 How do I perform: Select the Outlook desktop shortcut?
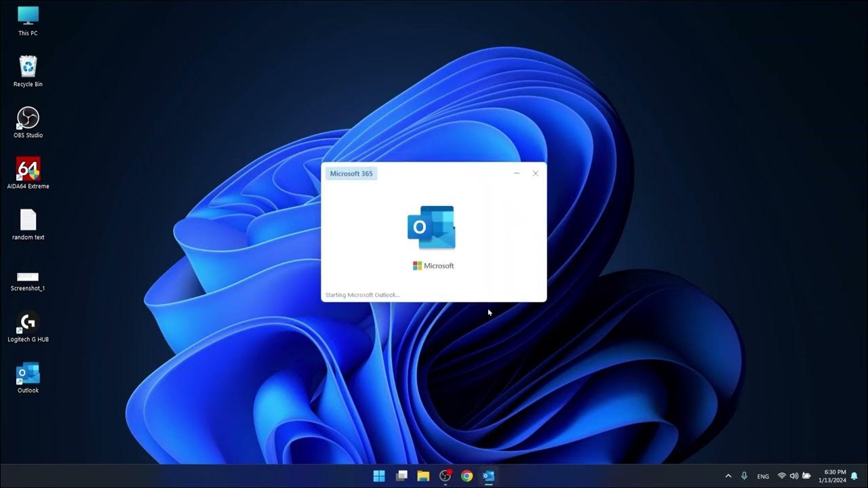28,378
